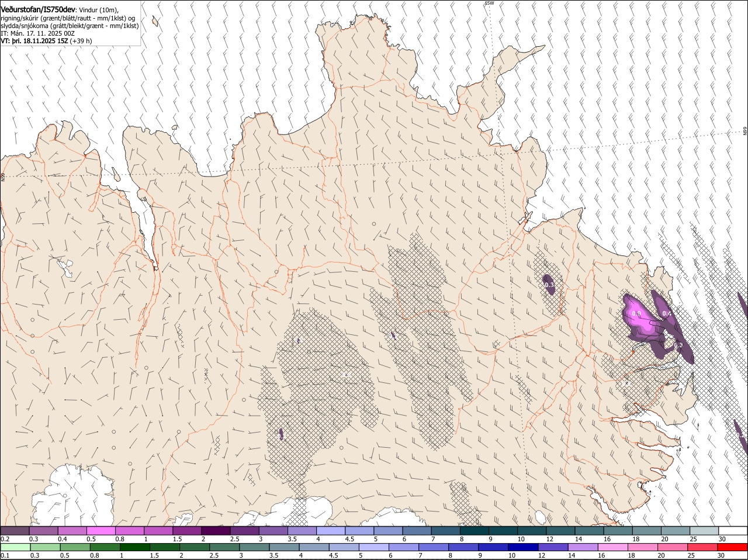The image size is (748, 560).
Task: Click very dark purple 2–2.5 snow legend swatch
Action: pos(216,531)
